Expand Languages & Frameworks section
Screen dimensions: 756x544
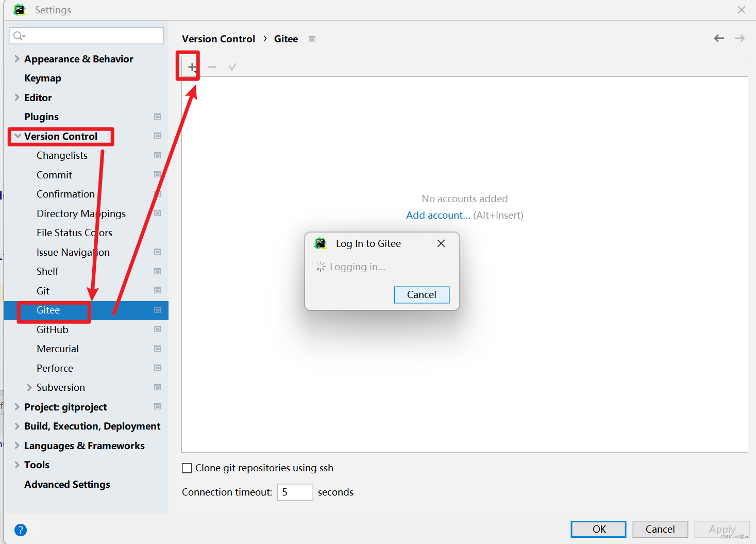(17, 446)
